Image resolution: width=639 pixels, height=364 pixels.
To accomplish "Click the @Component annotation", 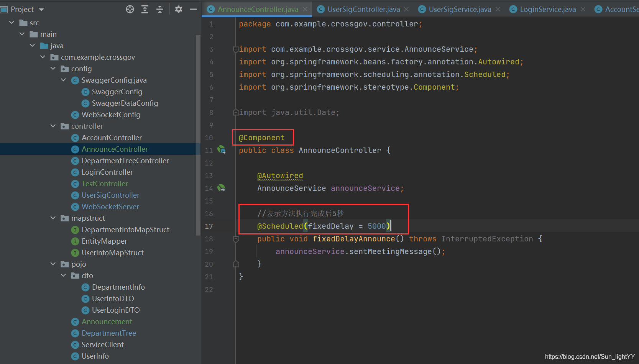I will tap(262, 138).
